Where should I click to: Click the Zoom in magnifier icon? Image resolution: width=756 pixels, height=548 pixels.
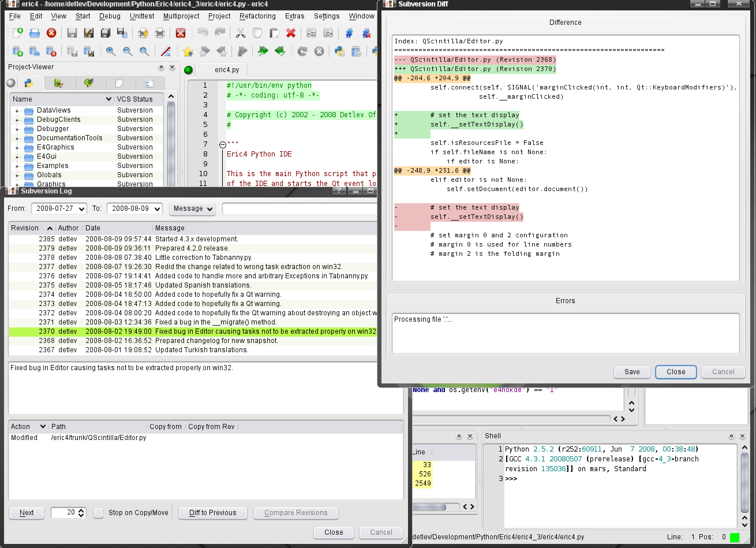coord(111,52)
